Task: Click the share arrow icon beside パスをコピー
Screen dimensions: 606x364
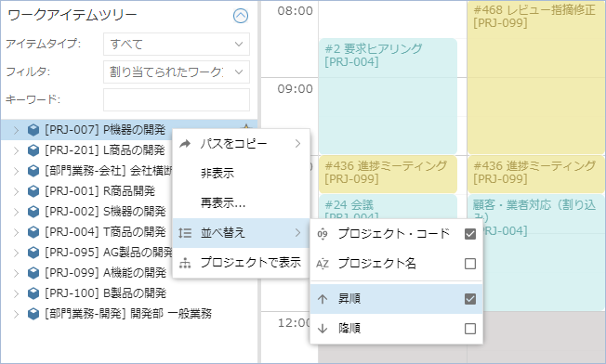Action: pyautogui.click(x=185, y=144)
